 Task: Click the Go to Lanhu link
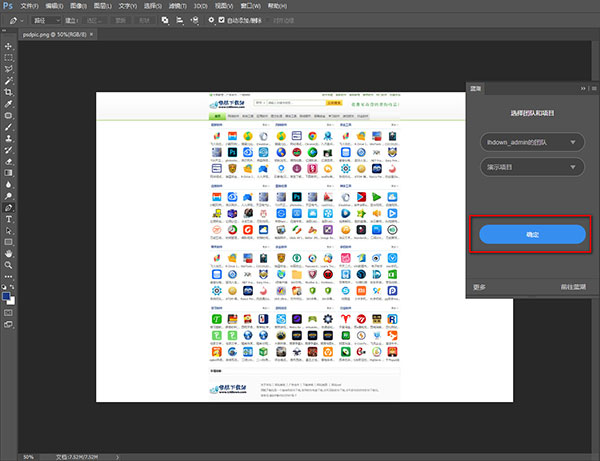click(x=573, y=287)
